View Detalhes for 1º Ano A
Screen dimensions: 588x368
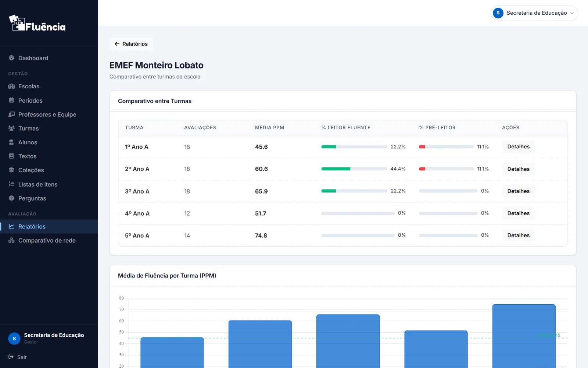click(x=518, y=146)
